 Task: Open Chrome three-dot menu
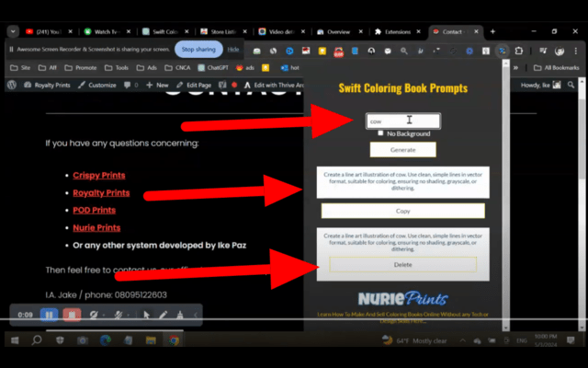(576, 51)
